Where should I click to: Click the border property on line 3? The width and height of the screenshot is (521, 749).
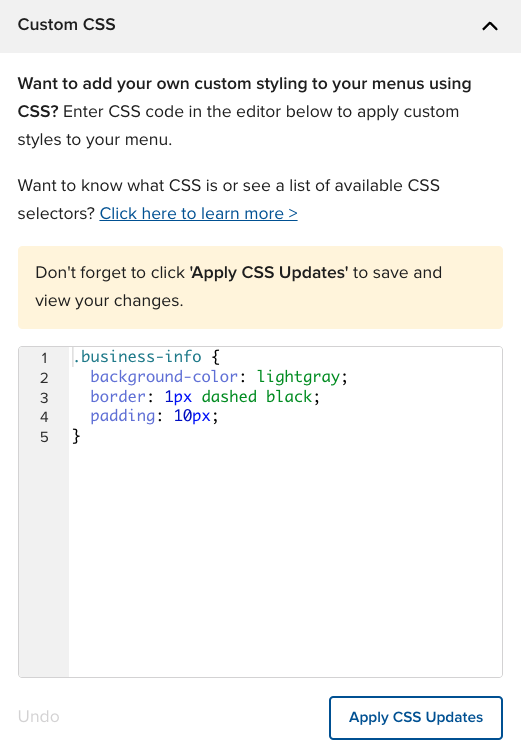[117, 396]
